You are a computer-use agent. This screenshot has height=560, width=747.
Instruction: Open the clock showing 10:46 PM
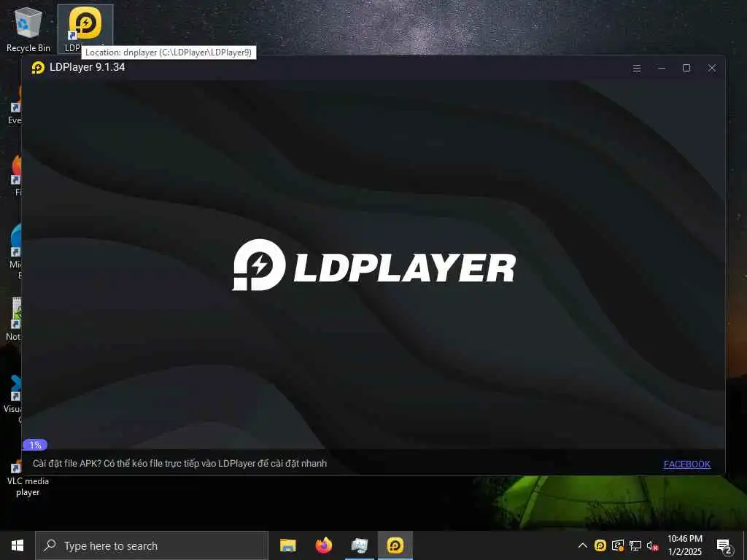[x=685, y=545]
